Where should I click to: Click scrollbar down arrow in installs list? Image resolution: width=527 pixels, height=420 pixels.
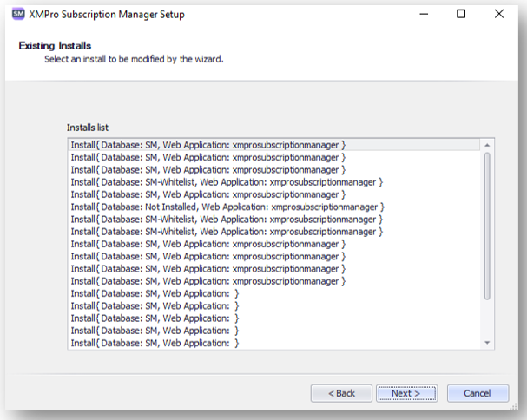487,343
